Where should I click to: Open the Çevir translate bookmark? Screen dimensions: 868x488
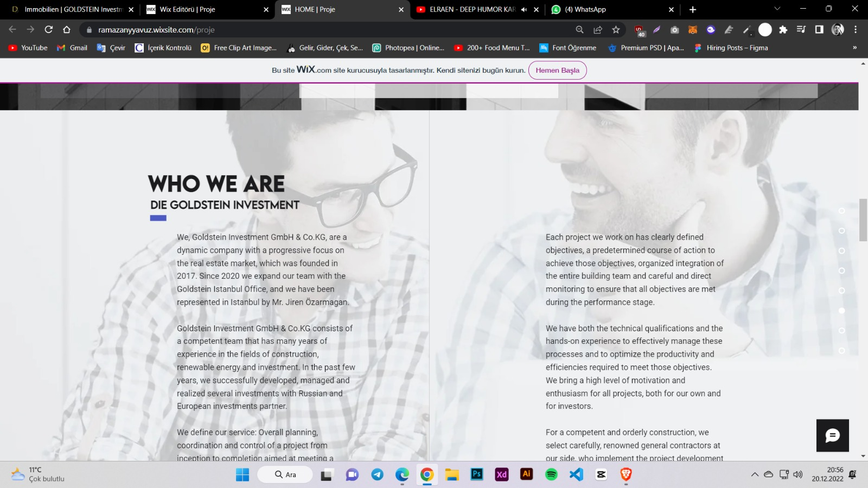click(x=111, y=48)
